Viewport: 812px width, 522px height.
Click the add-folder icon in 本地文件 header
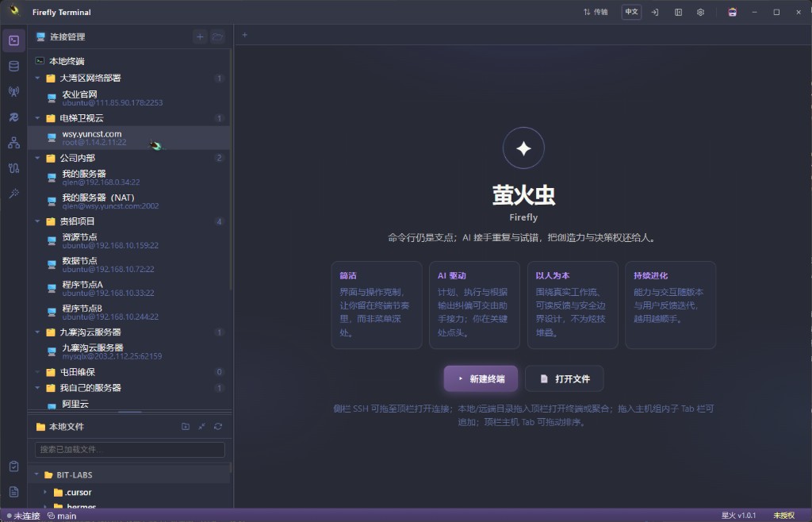[x=186, y=426]
